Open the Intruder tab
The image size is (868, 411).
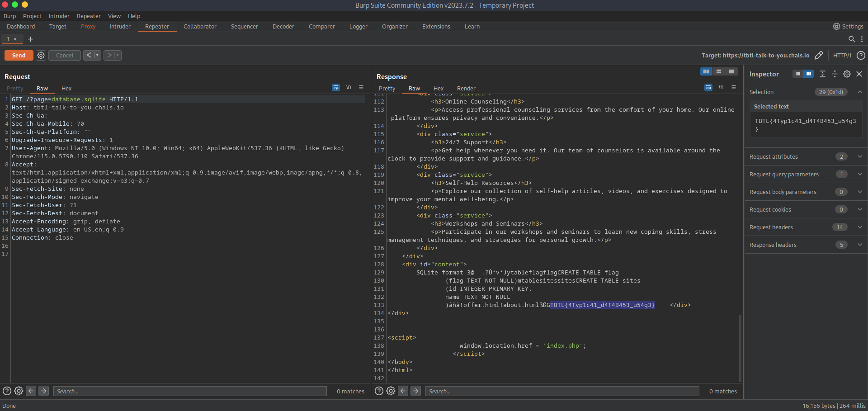[120, 27]
